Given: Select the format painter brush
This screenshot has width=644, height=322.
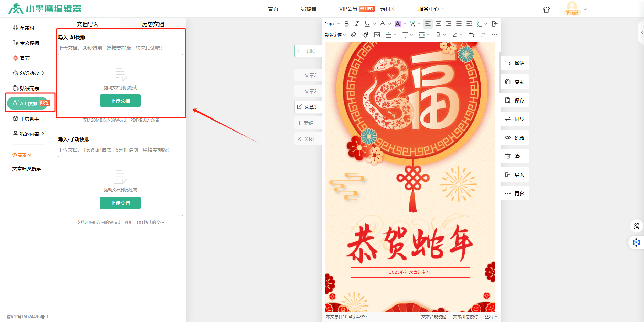Looking at the screenshot, I should (365, 35).
